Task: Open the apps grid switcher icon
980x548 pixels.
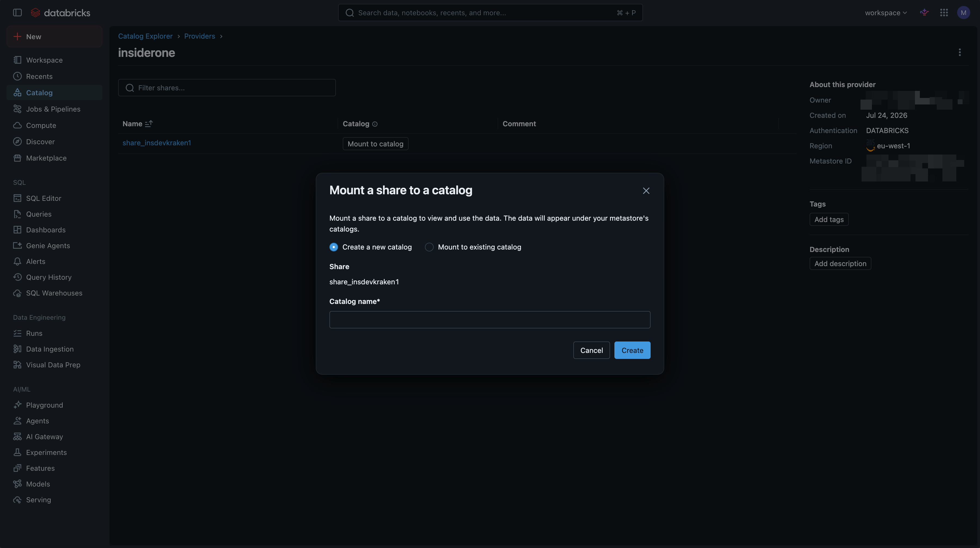Action: 944,13
